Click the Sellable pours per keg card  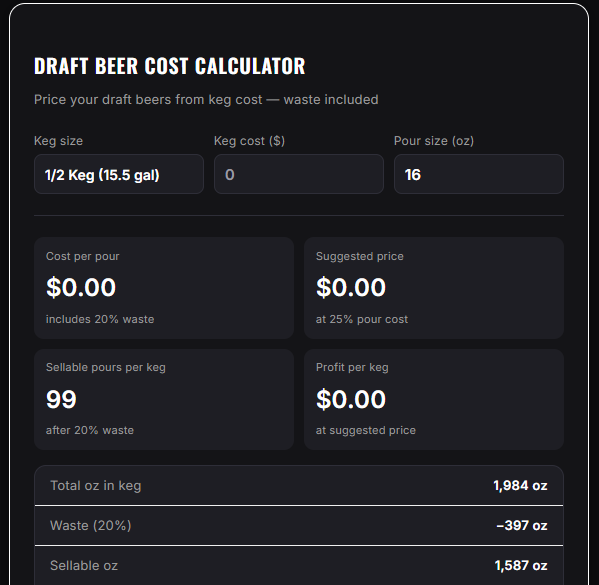click(x=164, y=399)
